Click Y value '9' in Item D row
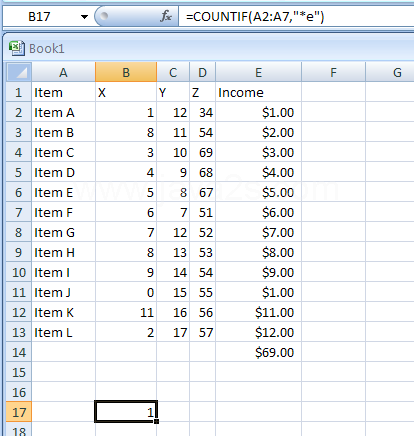This screenshot has height=436, width=414. (x=173, y=172)
